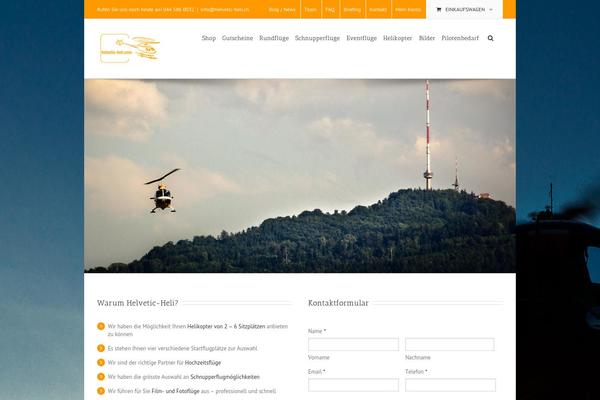Click the Helvetic-Heli logo

click(129, 46)
